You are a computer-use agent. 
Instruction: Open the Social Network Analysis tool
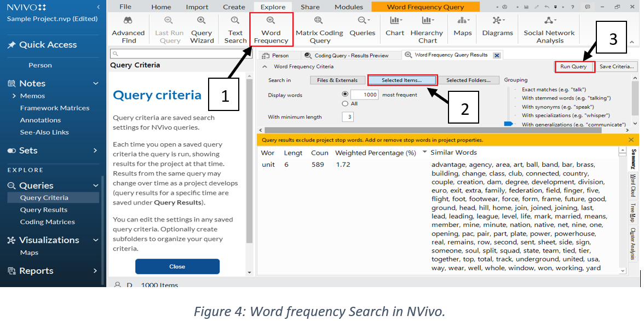pyautogui.click(x=549, y=33)
